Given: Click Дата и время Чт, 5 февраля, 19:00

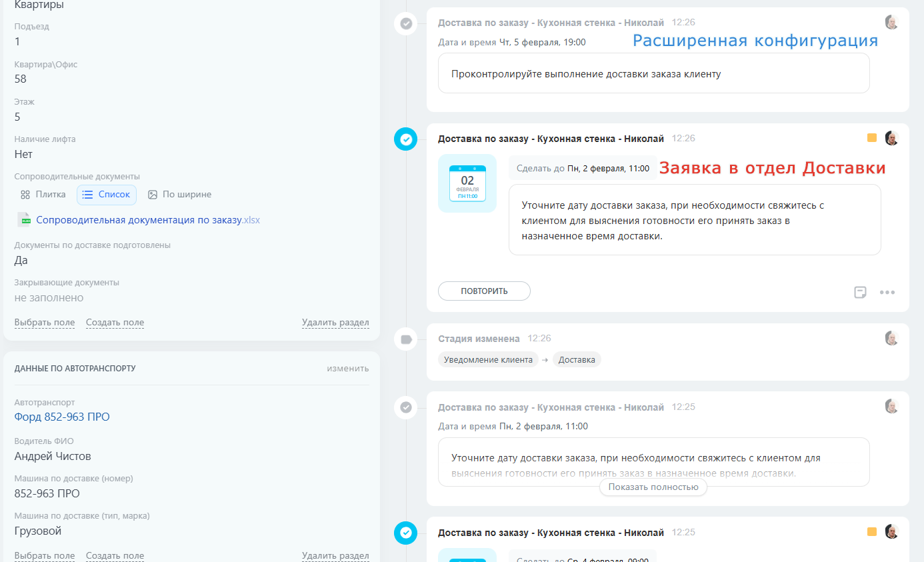Looking at the screenshot, I should point(512,43).
